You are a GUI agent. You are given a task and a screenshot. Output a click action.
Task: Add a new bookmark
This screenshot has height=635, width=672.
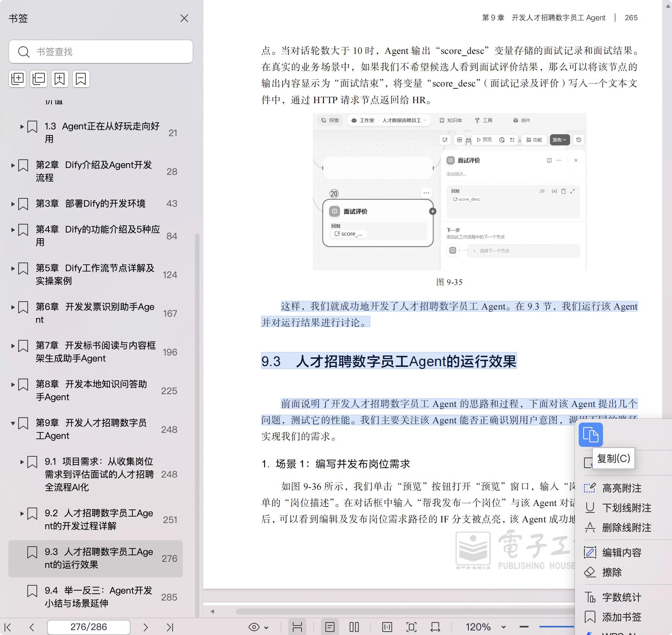pos(60,79)
